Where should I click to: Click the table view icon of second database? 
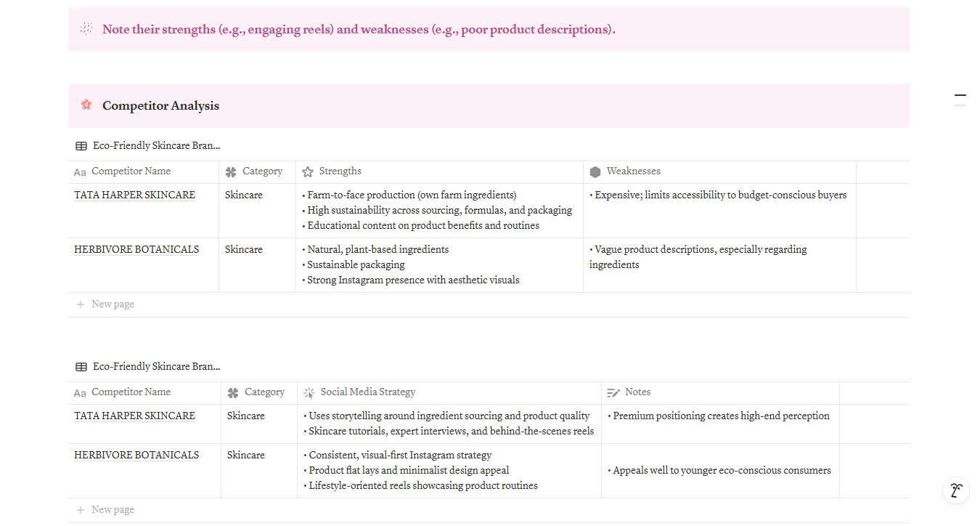(81, 367)
